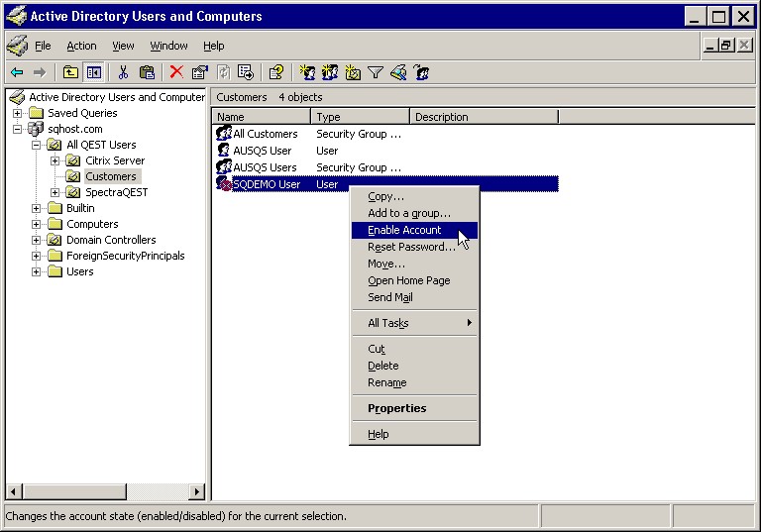The image size is (761, 532).
Task: Click the Filter funnel toolbar icon
Action: 376,72
